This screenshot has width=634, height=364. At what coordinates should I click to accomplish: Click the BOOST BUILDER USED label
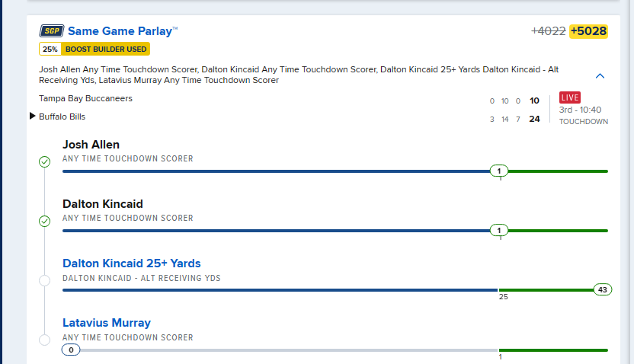tap(106, 49)
